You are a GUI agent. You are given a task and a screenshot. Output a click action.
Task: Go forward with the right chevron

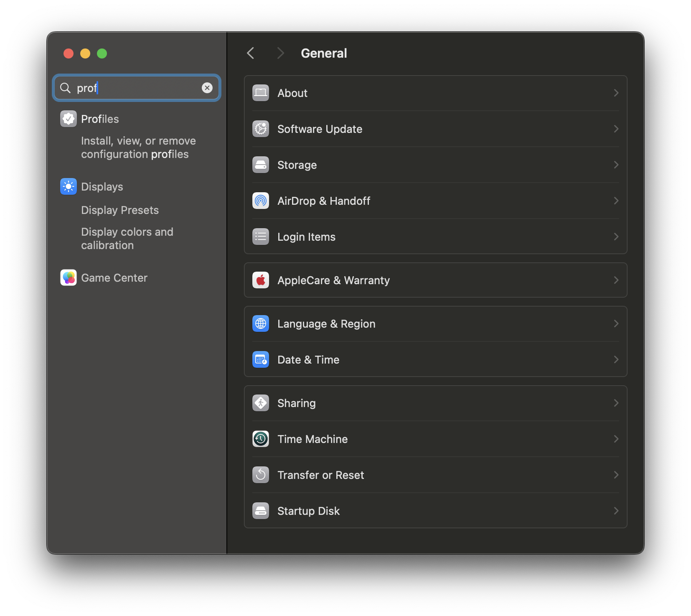[x=280, y=53]
